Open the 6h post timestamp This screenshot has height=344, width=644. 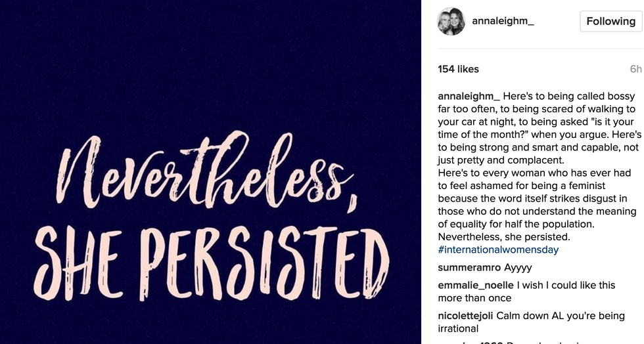(635, 69)
